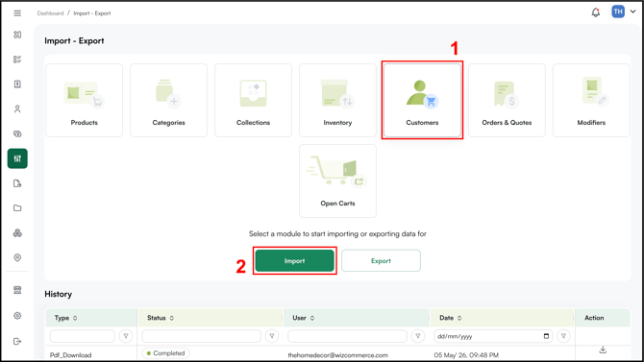Screen dimensions: 644x362
Task: Open the dashboard grid sidebar icon
Action: click(17, 35)
